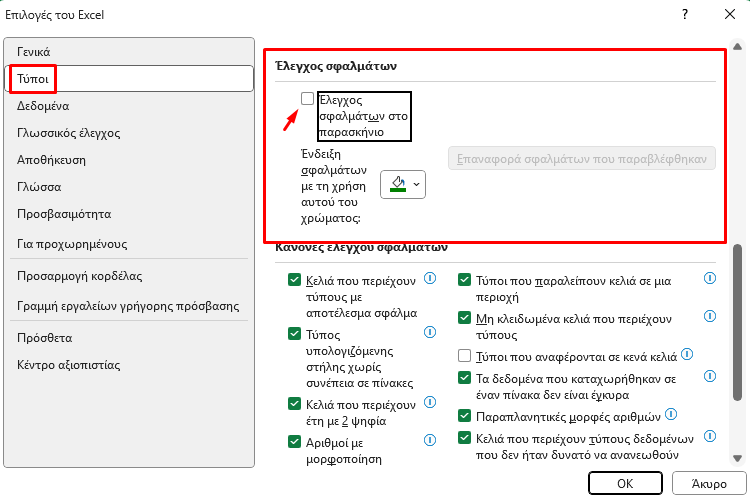750x500 pixels.
Task: Uncheck Τύποι που παραλείπουν κελιά σε μια περιοχή
Action: pos(464,280)
